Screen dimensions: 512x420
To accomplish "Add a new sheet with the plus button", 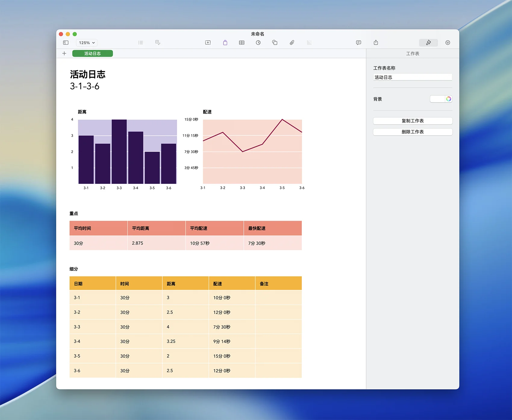I will [x=64, y=54].
